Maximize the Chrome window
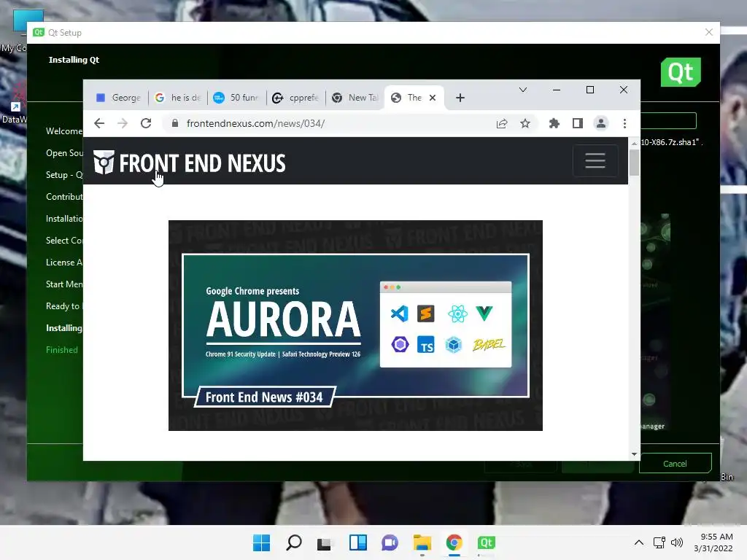This screenshot has width=747, height=560. click(589, 90)
